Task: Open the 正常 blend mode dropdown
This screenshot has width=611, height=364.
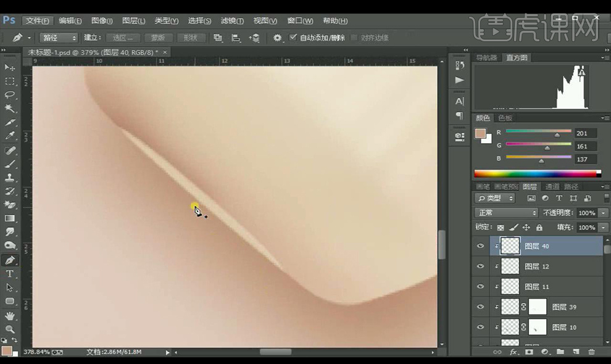Action: tap(506, 213)
